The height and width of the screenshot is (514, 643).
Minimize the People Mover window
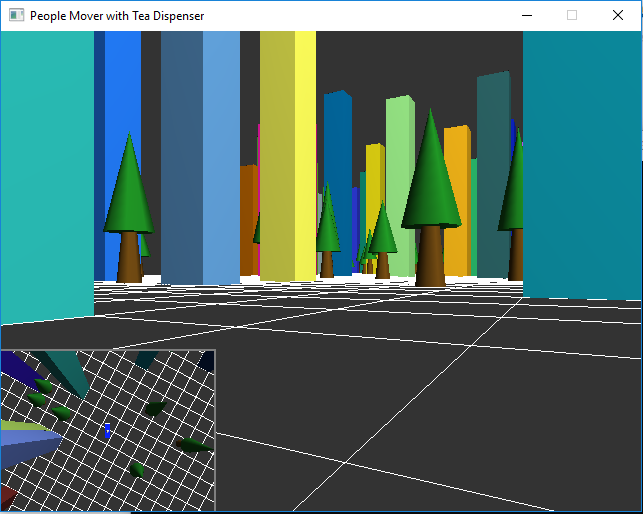(527, 16)
